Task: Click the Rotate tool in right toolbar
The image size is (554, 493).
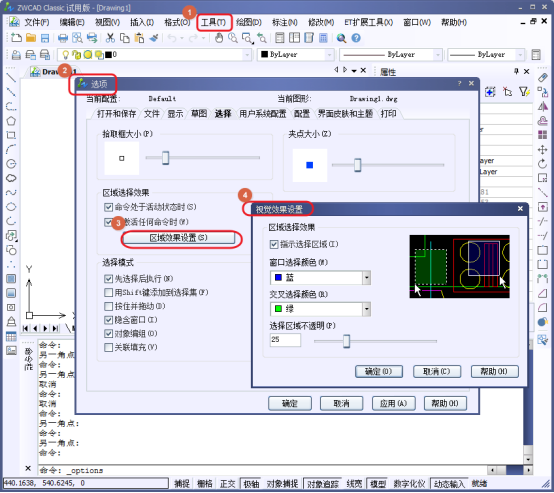Action: pos(542,164)
